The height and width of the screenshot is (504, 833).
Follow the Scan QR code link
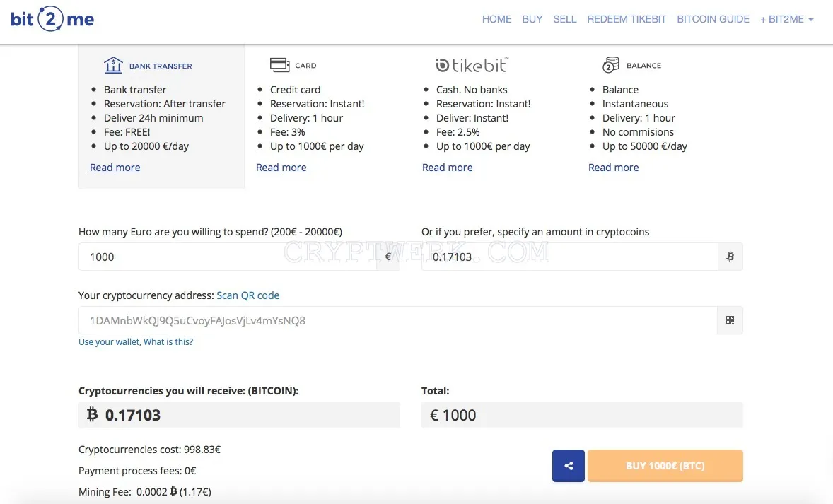[x=247, y=295]
